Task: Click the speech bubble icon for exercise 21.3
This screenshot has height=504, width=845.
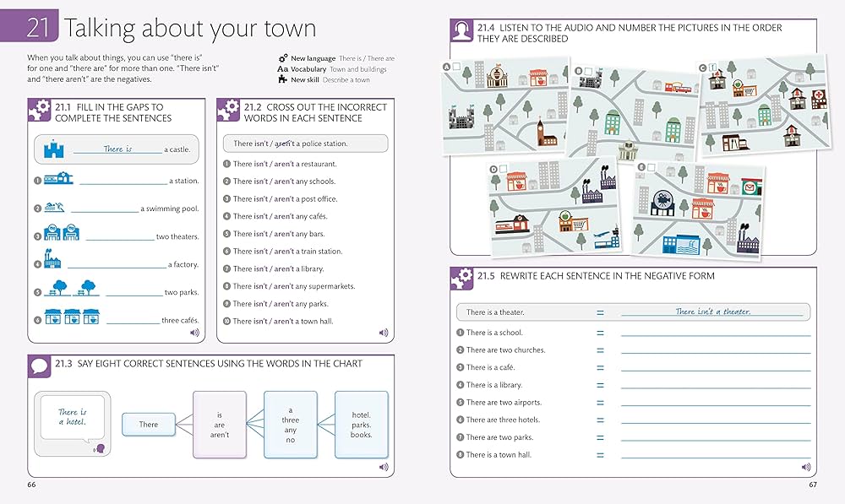Action: (40, 367)
